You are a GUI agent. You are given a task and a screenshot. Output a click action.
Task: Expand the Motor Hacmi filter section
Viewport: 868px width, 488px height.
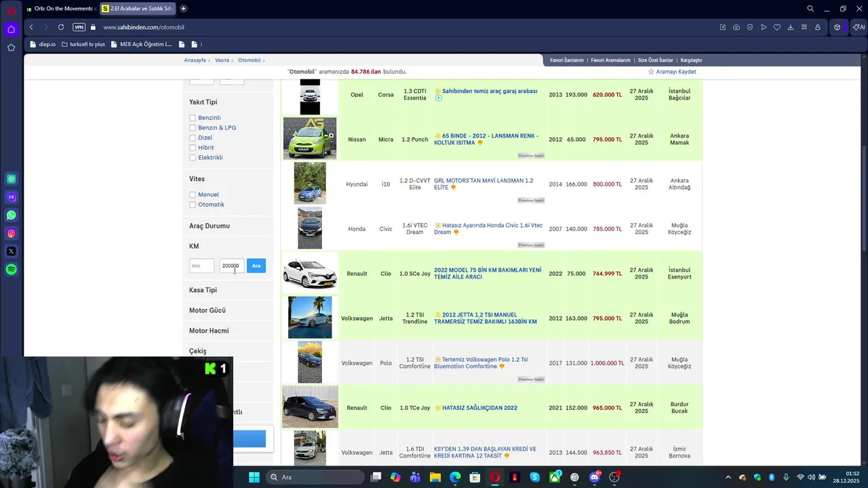pos(229,331)
